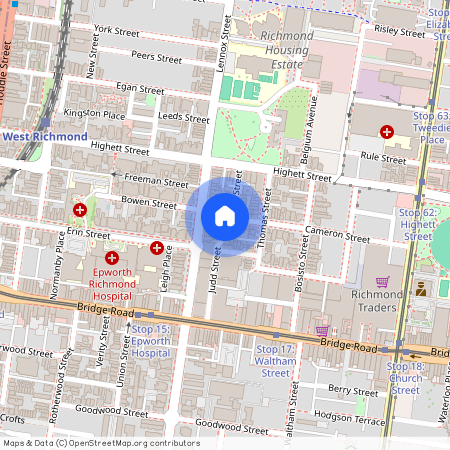
Task: Click the Stop 15: Epworth Hospital label
Action: click(151, 341)
